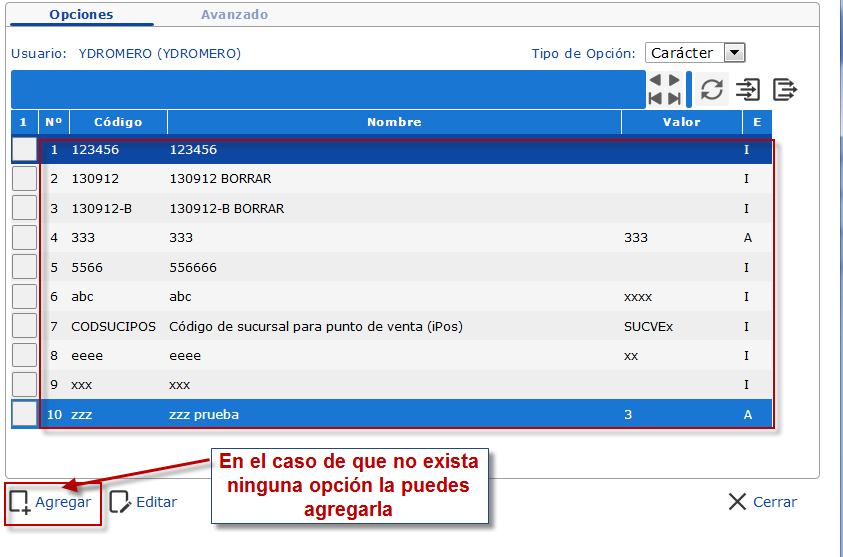Select the value cell 'SUCVEx'
The height and width of the screenshot is (557, 843).
(x=648, y=326)
